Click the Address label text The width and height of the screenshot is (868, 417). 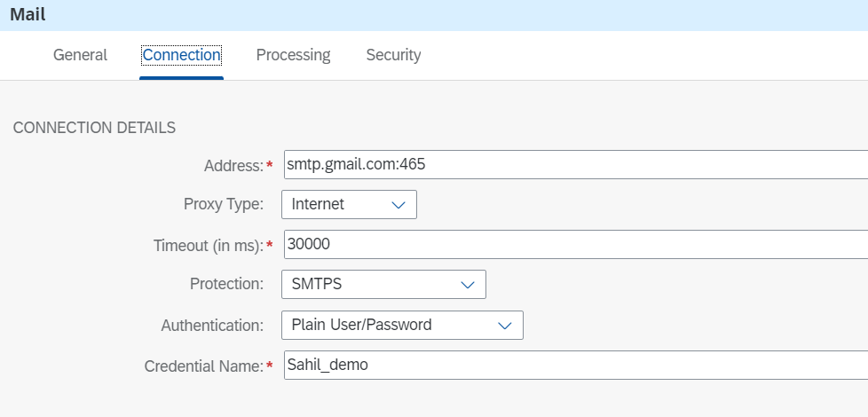[x=233, y=165]
